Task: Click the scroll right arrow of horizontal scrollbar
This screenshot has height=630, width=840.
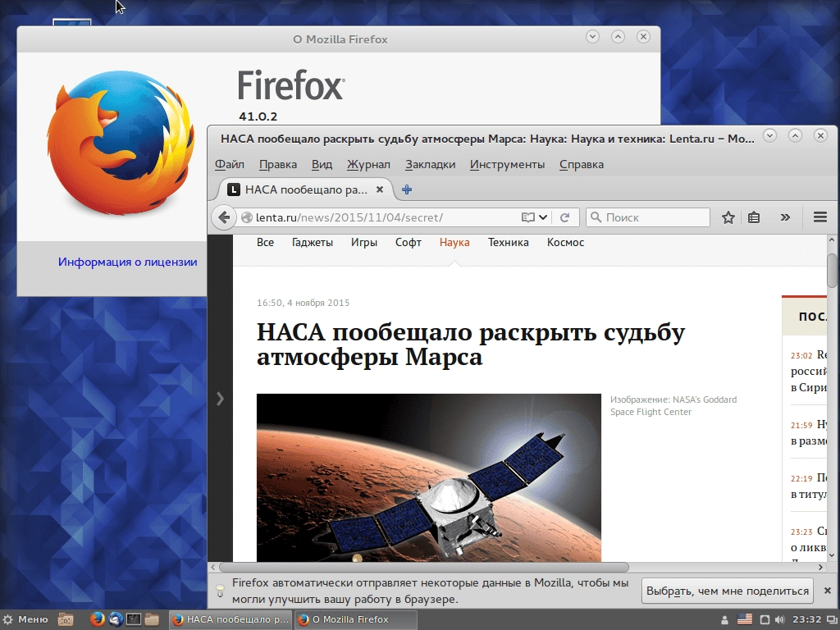Action: point(820,567)
